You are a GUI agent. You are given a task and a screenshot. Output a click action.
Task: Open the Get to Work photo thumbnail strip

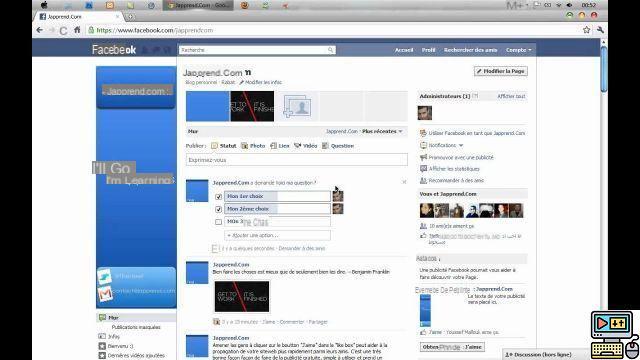coord(252,106)
